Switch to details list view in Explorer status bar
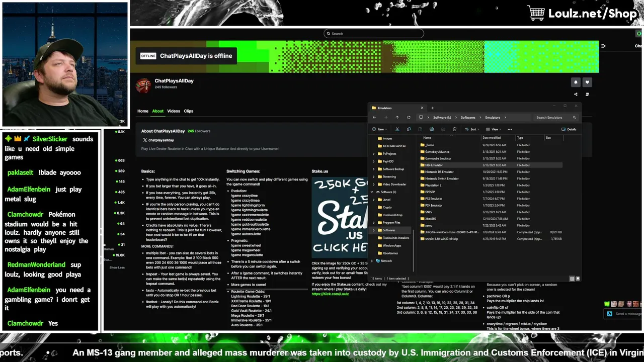 [x=572, y=279]
